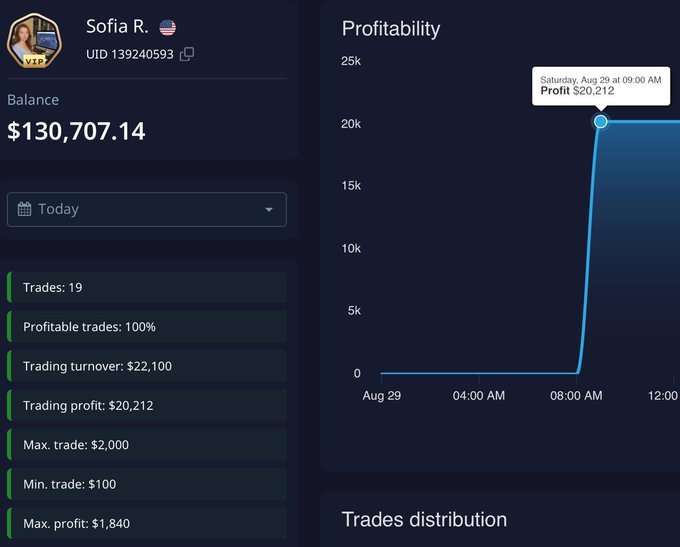Click the Aug 29 axis label
This screenshot has width=680, height=547.
[x=382, y=396]
